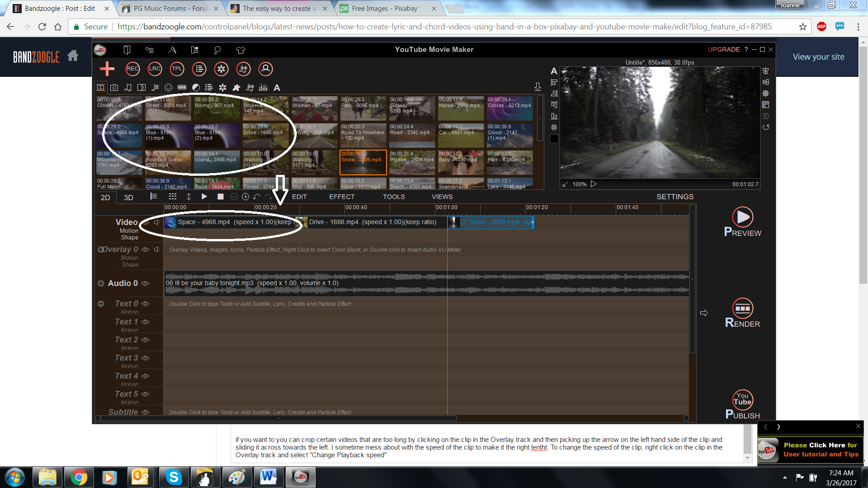Viewport: 868px width, 488px height.
Task: Select the half-circle contrast library icon
Action: [x=196, y=88]
